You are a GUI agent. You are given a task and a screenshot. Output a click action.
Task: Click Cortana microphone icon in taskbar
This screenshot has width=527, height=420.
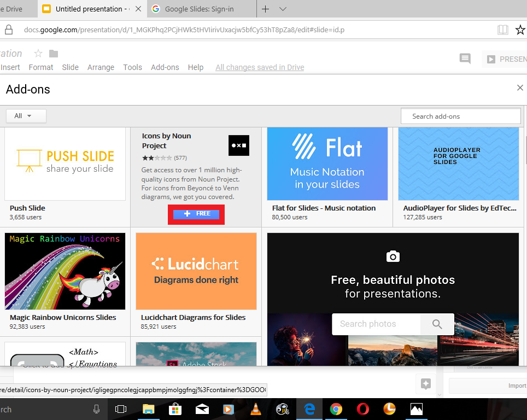click(96, 409)
